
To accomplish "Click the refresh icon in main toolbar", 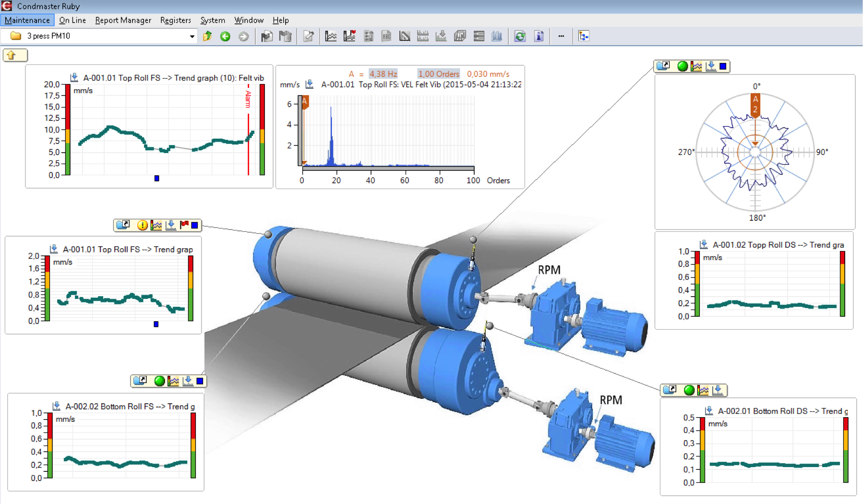I will point(520,36).
